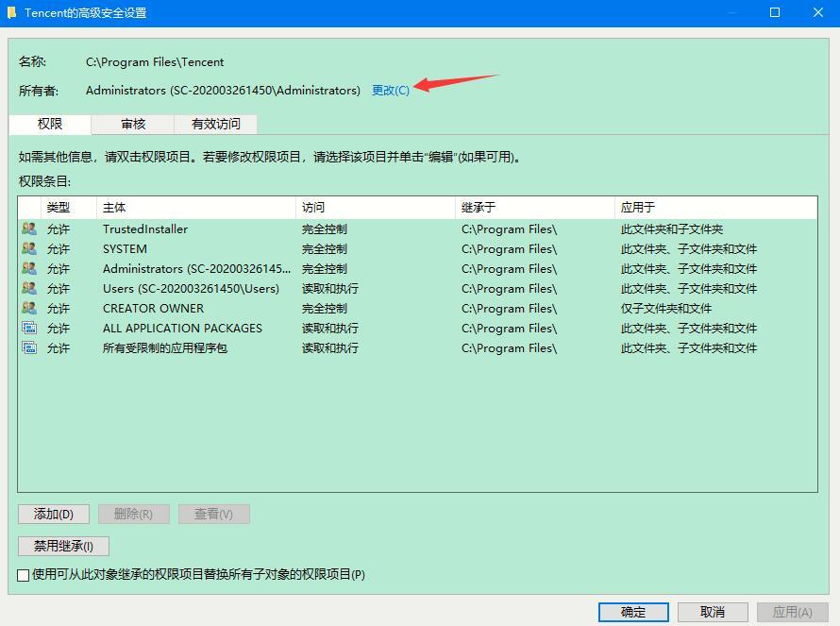
Task: Switch to the 审核 tab
Action: (131, 123)
